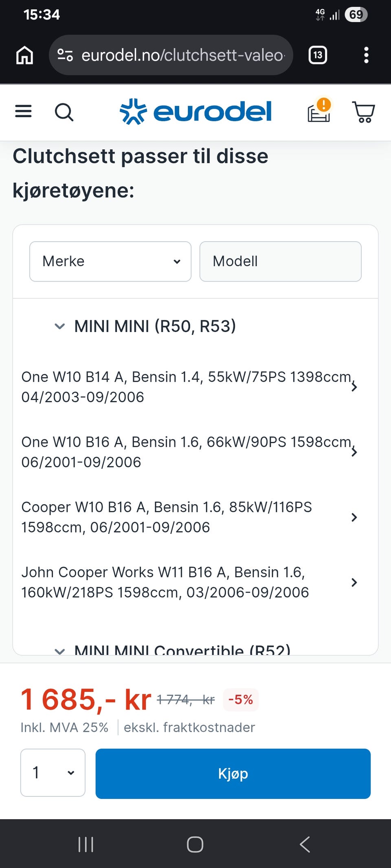The image size is (391, 868).
Task: Open browser tabs counter showing 13
Action: click(318, 55)
